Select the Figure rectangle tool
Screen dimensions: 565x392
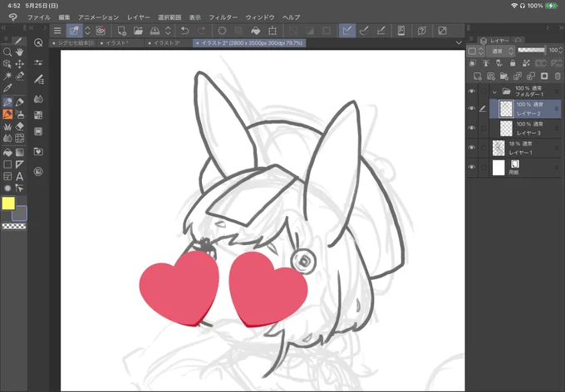pos(7,164)
